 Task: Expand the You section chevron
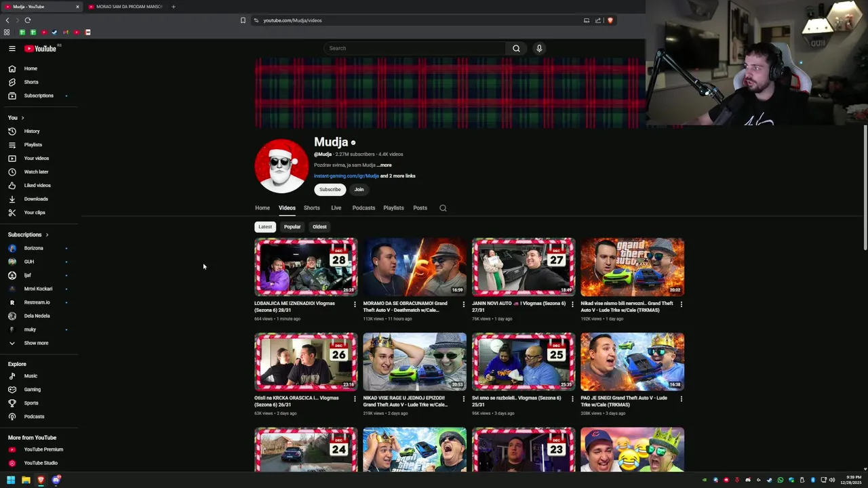22,118
